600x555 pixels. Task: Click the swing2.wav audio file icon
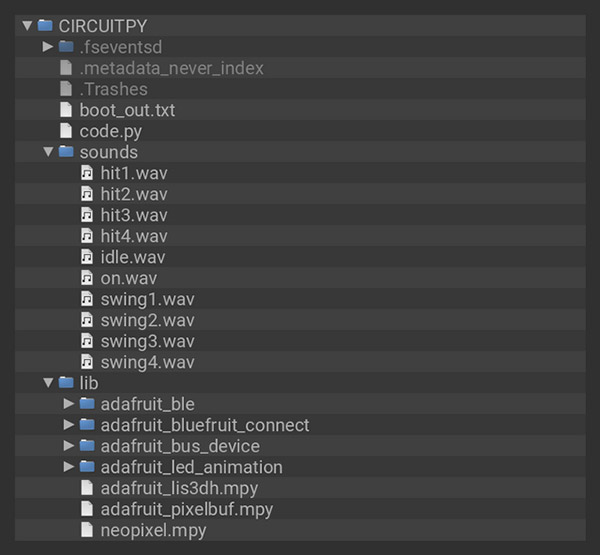click(87, 320)
